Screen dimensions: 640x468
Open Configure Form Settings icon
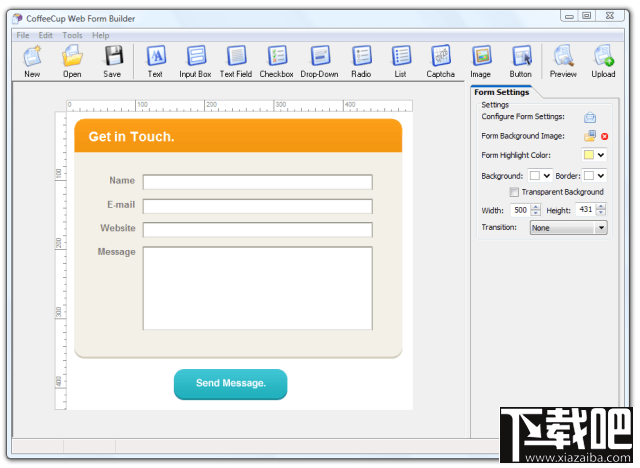pos(589,118)
